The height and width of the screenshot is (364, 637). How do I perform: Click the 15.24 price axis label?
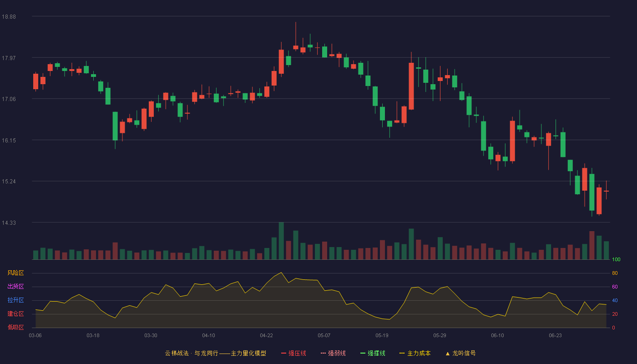coord(9,181)
